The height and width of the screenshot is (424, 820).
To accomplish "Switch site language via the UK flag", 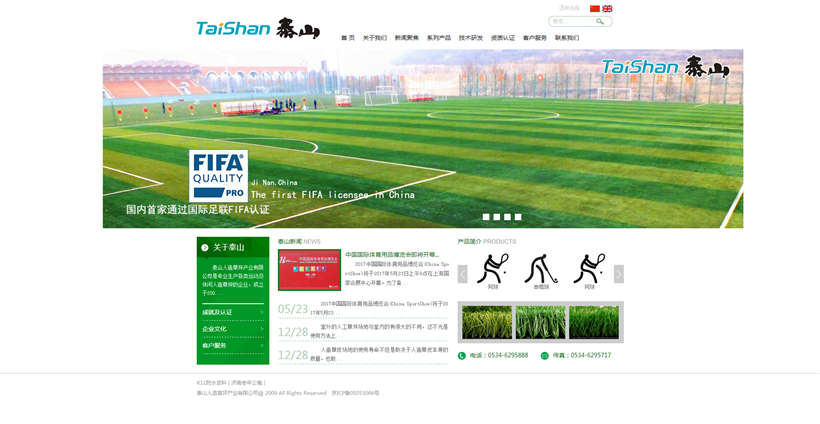I will (x=607, y=8).
